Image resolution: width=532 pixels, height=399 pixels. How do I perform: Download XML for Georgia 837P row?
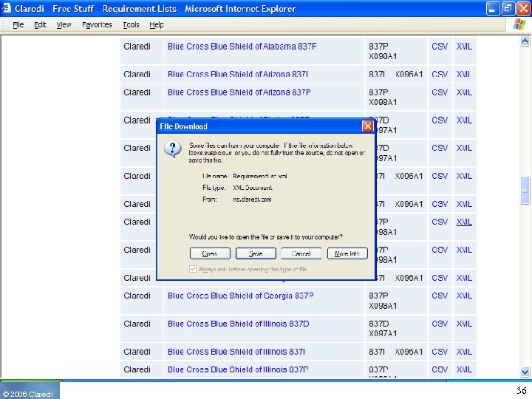pyautogui.click(x=464, y=296)
